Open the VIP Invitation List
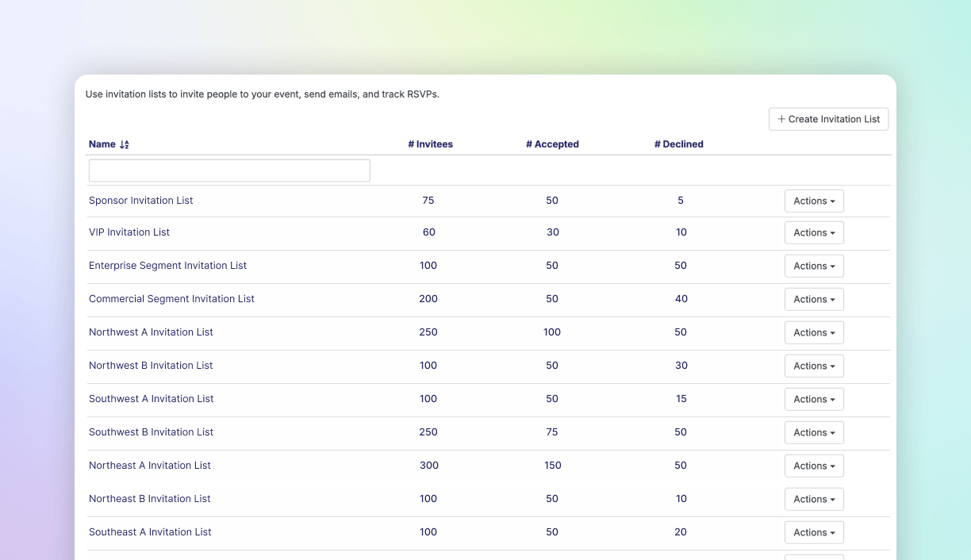 (129, 232)
